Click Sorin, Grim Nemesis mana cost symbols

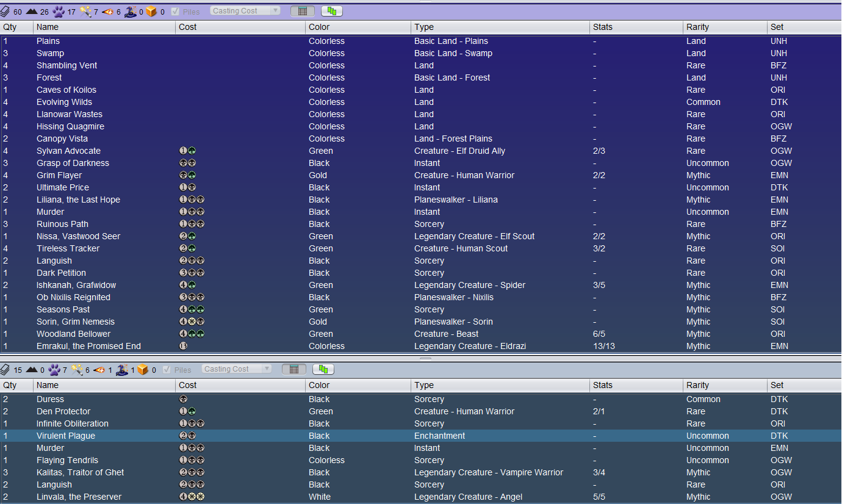pyautogui.click(x=192, y=322)
